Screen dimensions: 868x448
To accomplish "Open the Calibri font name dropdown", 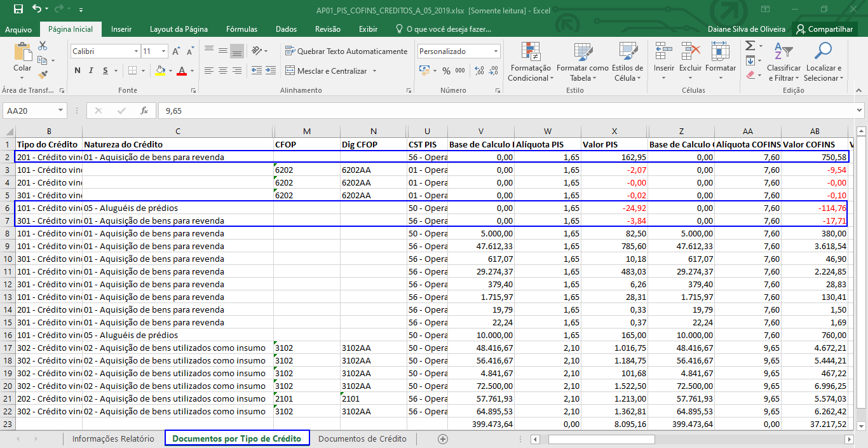I will pyautogui.click(x=136, y=51).
